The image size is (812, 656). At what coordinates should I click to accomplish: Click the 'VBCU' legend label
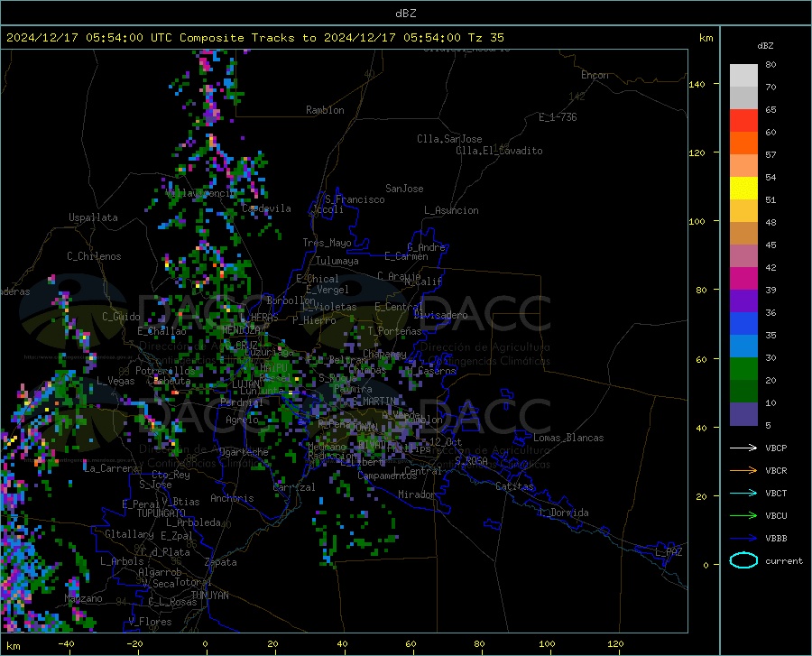pos(776,516)
